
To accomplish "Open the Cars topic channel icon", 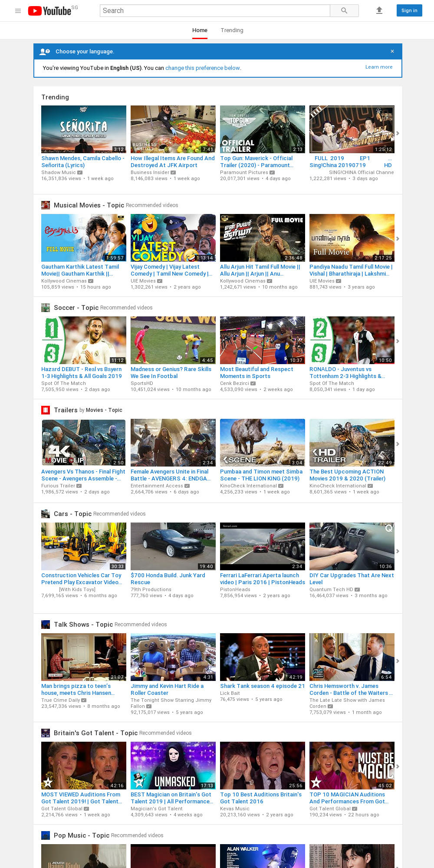I will (x=46, y=514).
